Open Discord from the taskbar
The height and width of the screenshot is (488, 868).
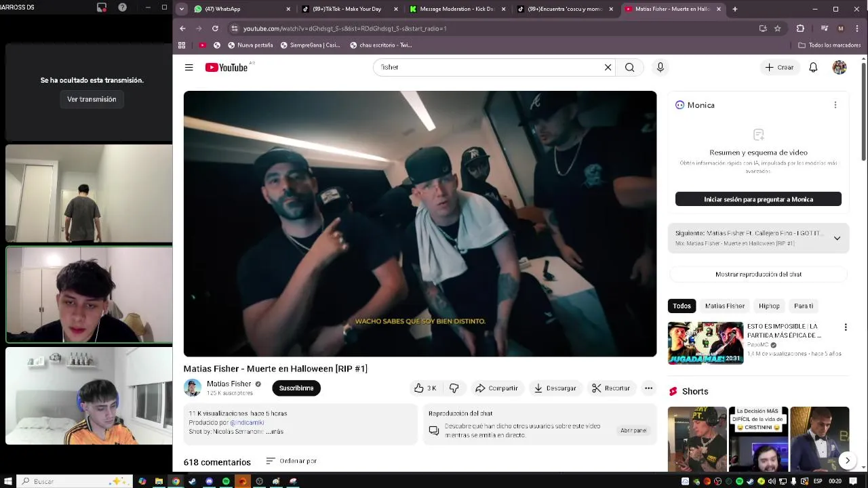[209, 481]
